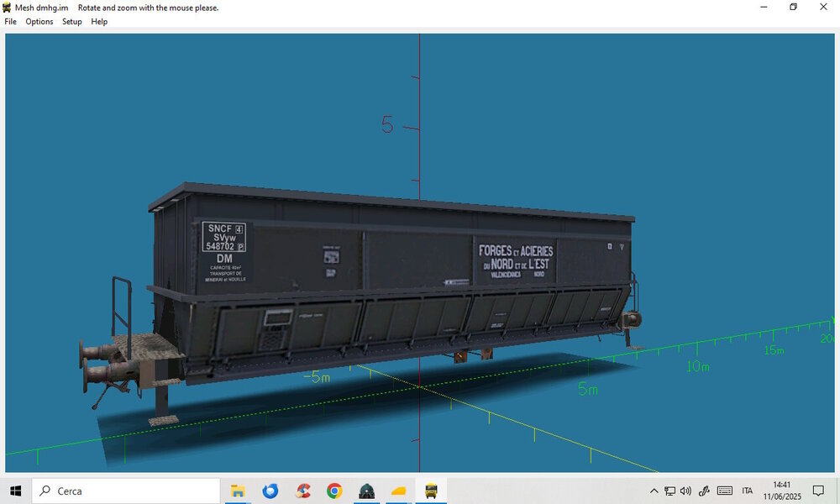This screenshot has height=504, width=840.
Task: Select the active yellow locomotive taskbar icon
Action: 431,491
